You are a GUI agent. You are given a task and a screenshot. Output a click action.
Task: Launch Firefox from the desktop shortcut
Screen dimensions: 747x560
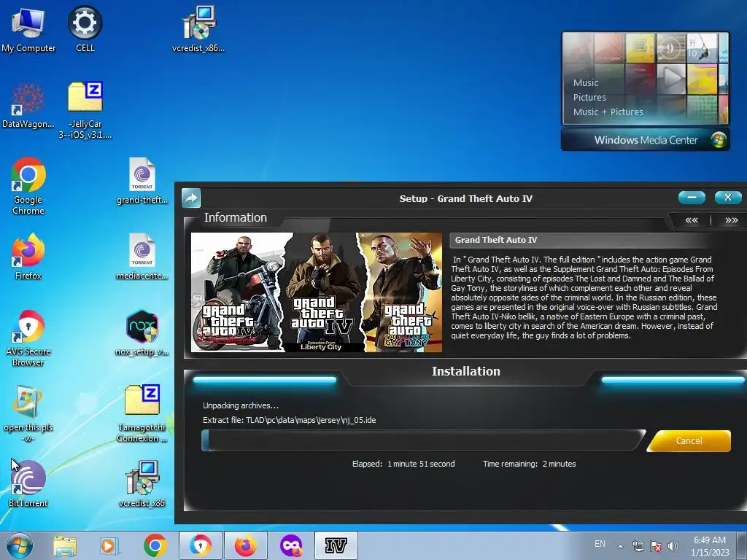coord(28,257)
